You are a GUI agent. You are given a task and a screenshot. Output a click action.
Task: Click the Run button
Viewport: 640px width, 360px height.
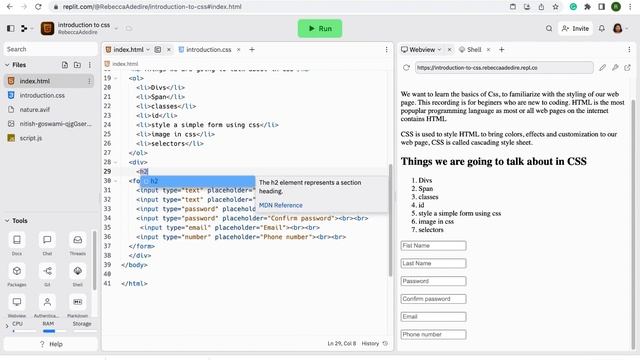click(320, 28)
